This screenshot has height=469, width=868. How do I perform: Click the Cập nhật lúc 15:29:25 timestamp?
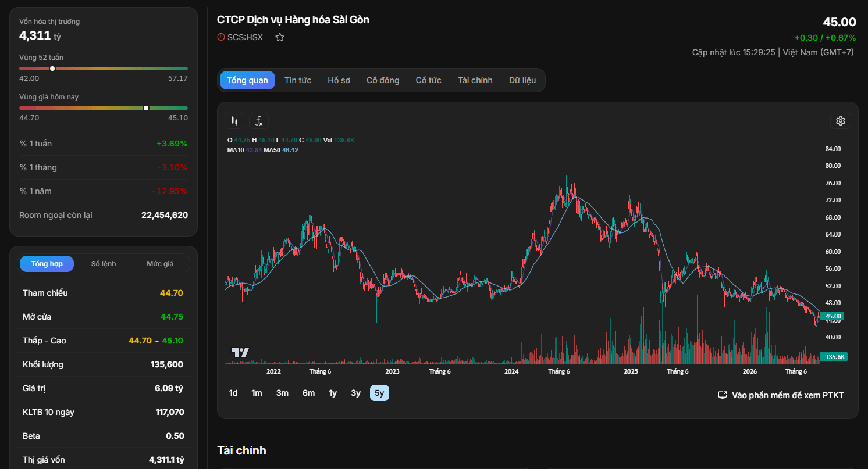pyautogui.click(x=734, y=52)
